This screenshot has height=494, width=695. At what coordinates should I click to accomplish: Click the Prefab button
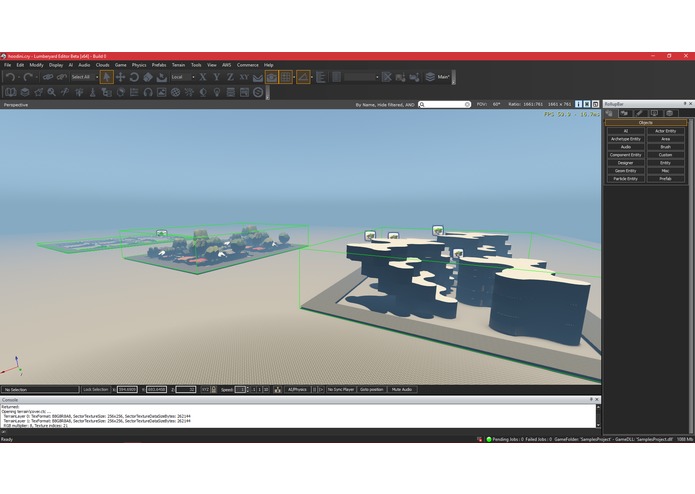coord(665,179)
